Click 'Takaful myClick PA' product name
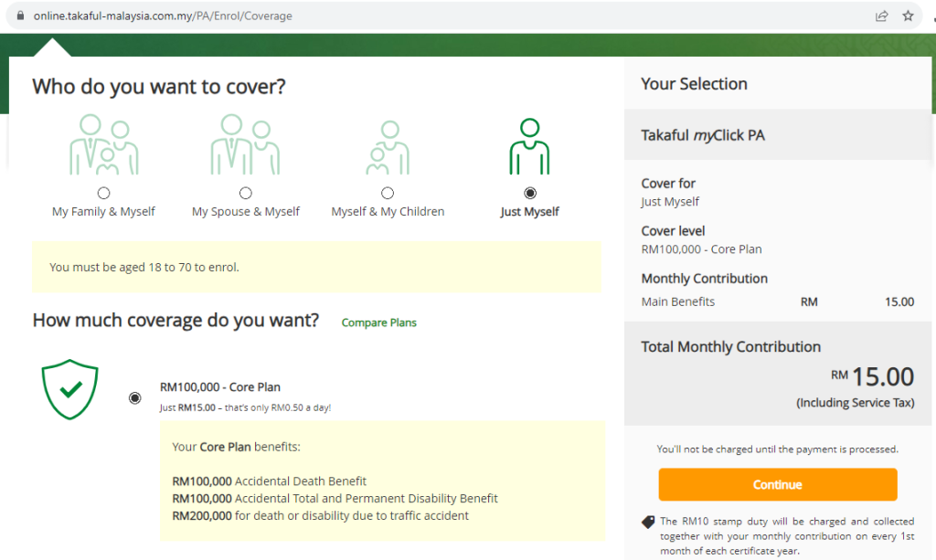 703,135
